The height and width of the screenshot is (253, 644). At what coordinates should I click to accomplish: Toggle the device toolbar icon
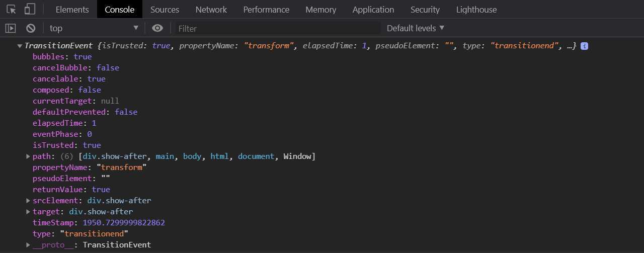pyautogui.click(x=30, y=9)
